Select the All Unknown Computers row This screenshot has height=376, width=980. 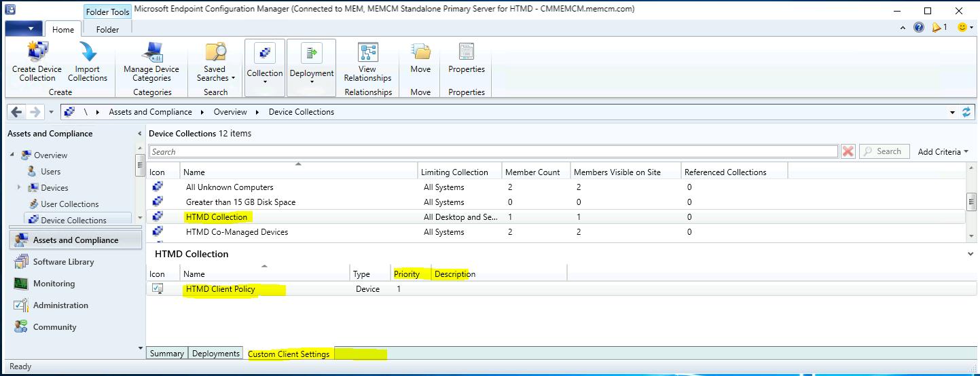(x=556, y=187)
